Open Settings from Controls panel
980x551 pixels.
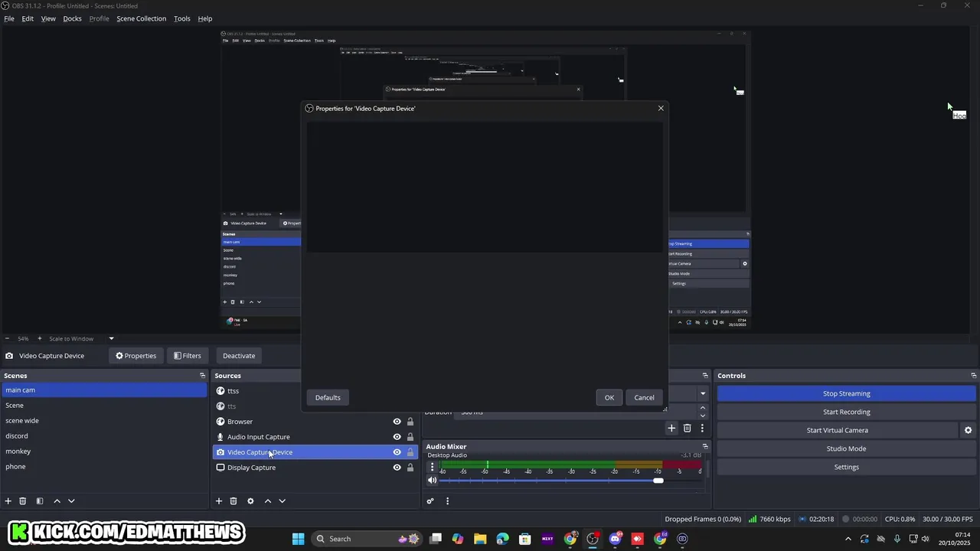coord(846,467)
